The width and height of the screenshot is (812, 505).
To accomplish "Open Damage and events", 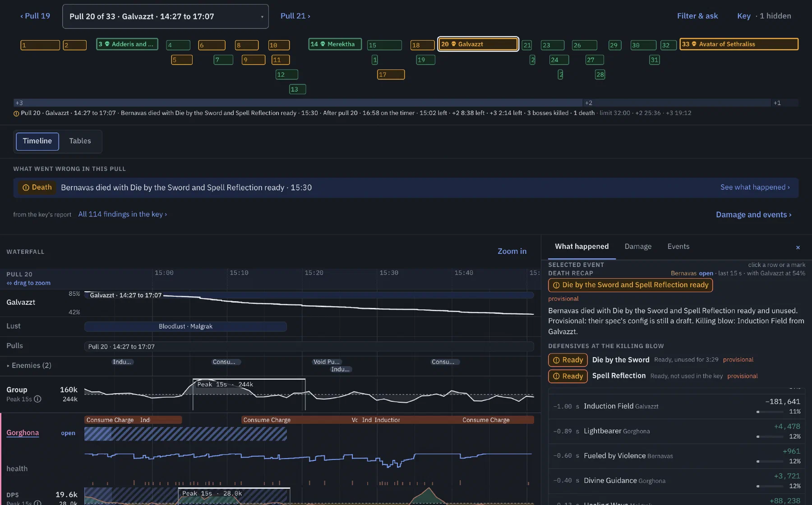I will 754,215.
